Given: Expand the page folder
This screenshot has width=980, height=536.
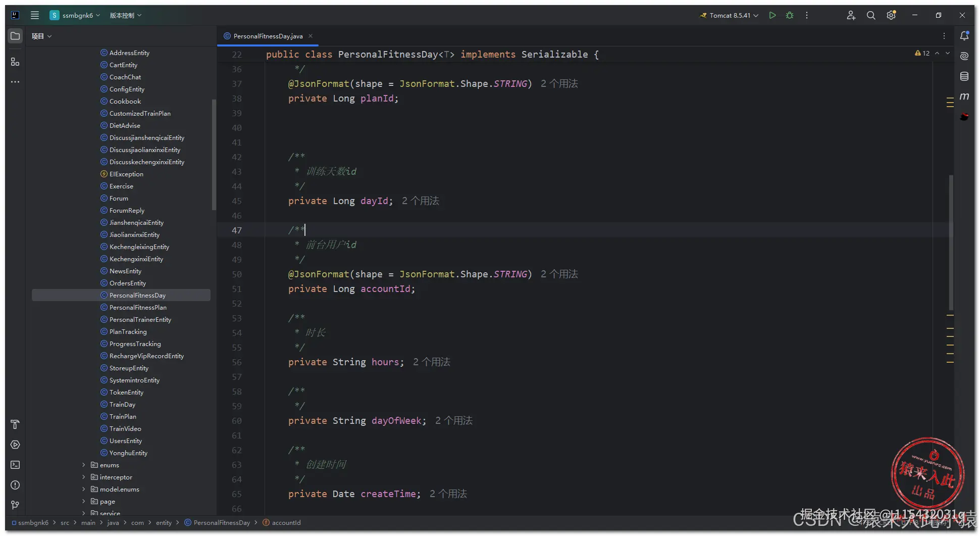Looking at the screenshot, I should (83, 501).
